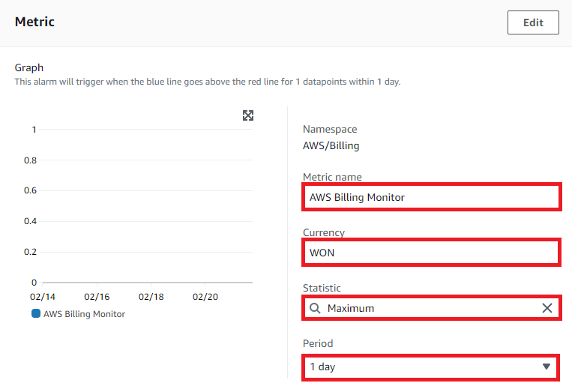This screenshot has width=572, height=392.
Task: Open the Period dropdown arrow
Action: [546, 367]
